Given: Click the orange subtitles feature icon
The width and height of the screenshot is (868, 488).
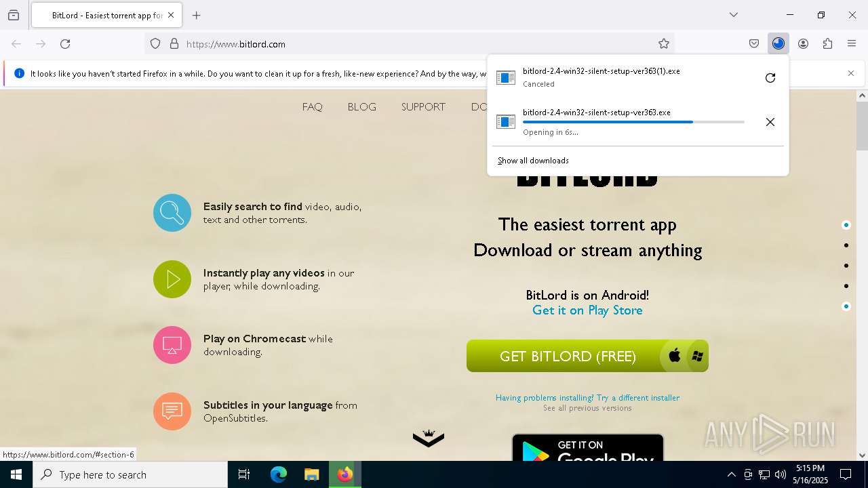Looking at the screenshot, I should point(172,411).
